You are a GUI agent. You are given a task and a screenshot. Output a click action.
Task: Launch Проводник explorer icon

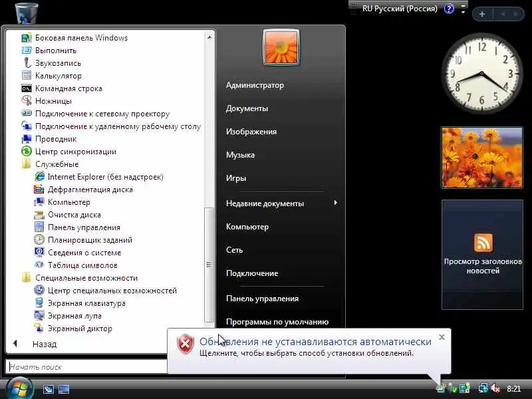point(27,139)
